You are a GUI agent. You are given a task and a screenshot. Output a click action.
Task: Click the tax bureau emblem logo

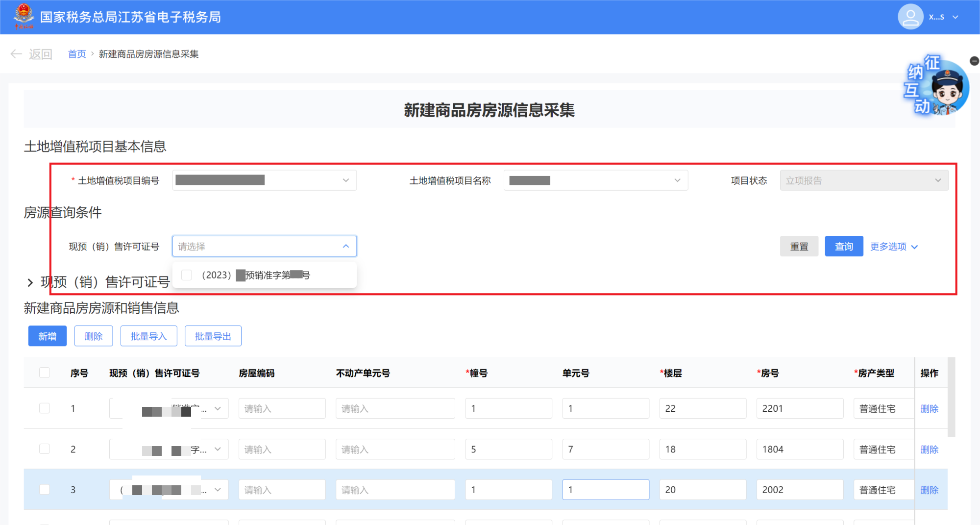[24, 16]
